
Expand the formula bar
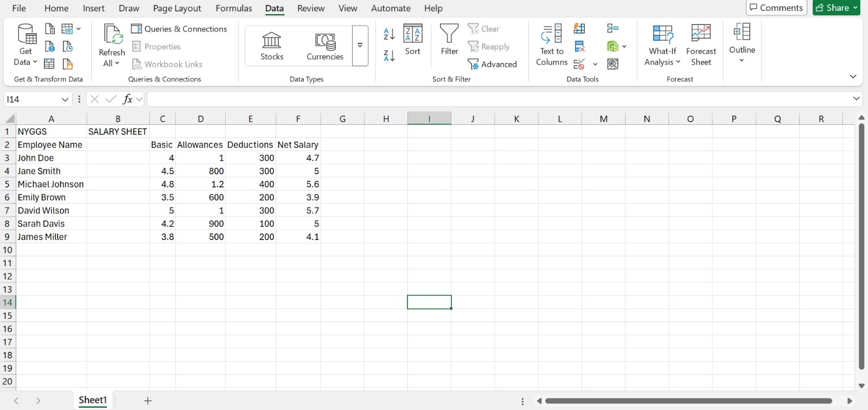coord(856,99)
